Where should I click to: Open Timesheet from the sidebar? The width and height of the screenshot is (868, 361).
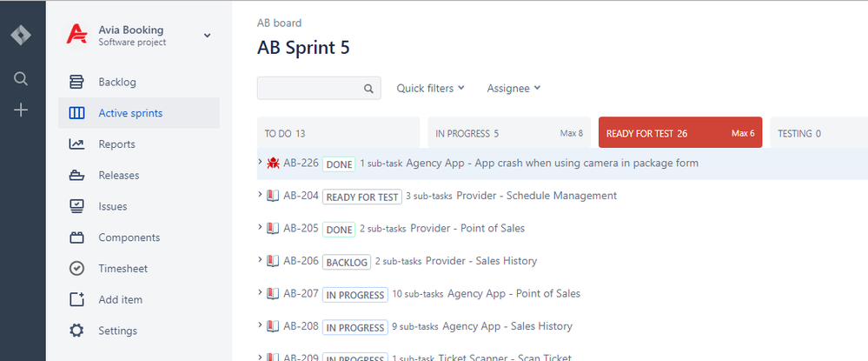(x=139, y=269)
